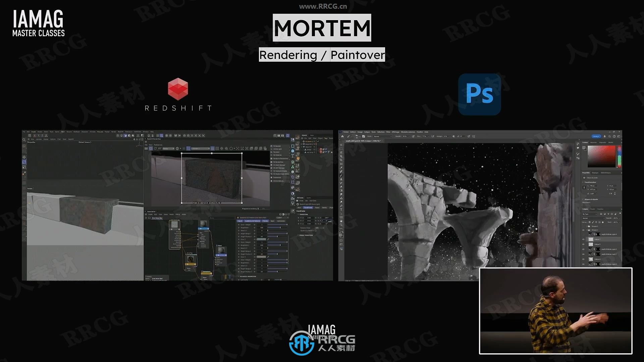Expand the Groupe 3 layer group
The image size is (644, 362).
pyautogui.click(x=587, y=226)
